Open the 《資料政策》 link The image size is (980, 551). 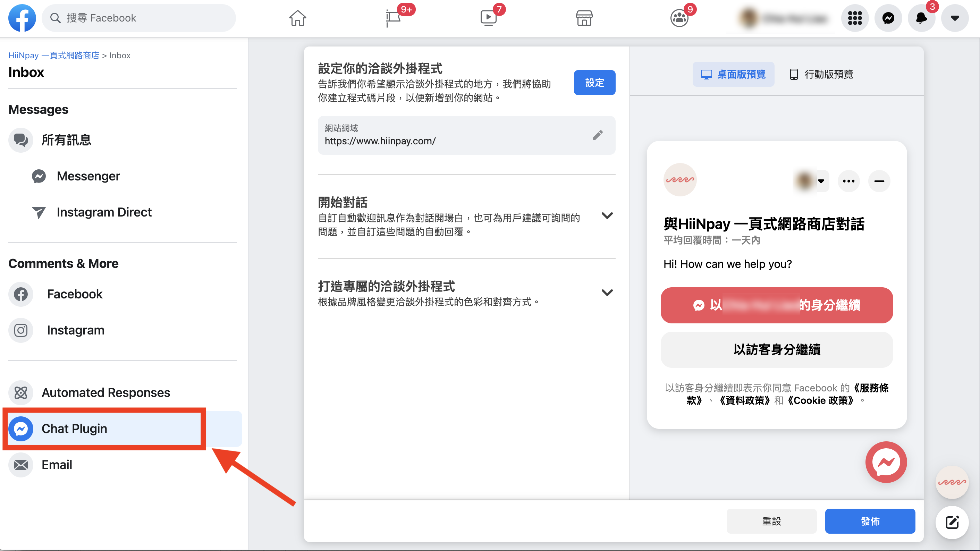[744, 400]
